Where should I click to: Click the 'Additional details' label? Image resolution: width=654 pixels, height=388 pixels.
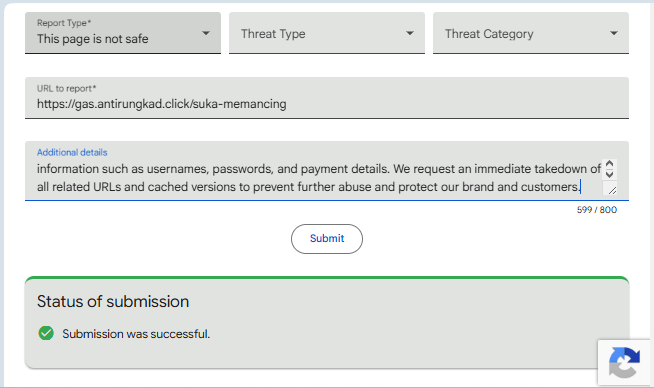pos(72,152)
